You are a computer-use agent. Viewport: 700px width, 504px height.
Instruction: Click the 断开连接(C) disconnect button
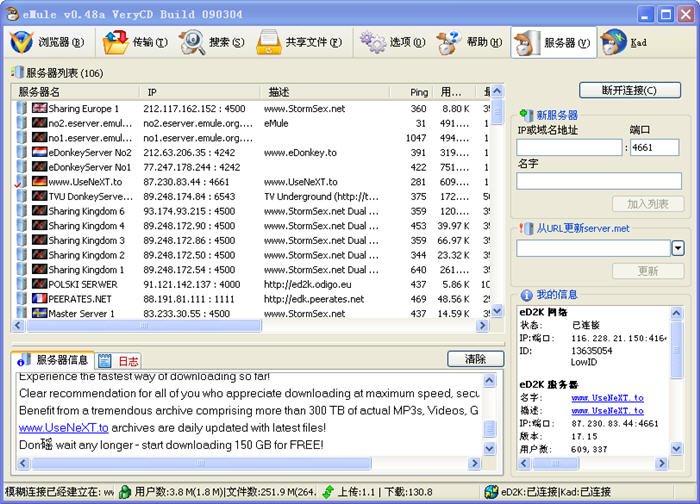628,90
